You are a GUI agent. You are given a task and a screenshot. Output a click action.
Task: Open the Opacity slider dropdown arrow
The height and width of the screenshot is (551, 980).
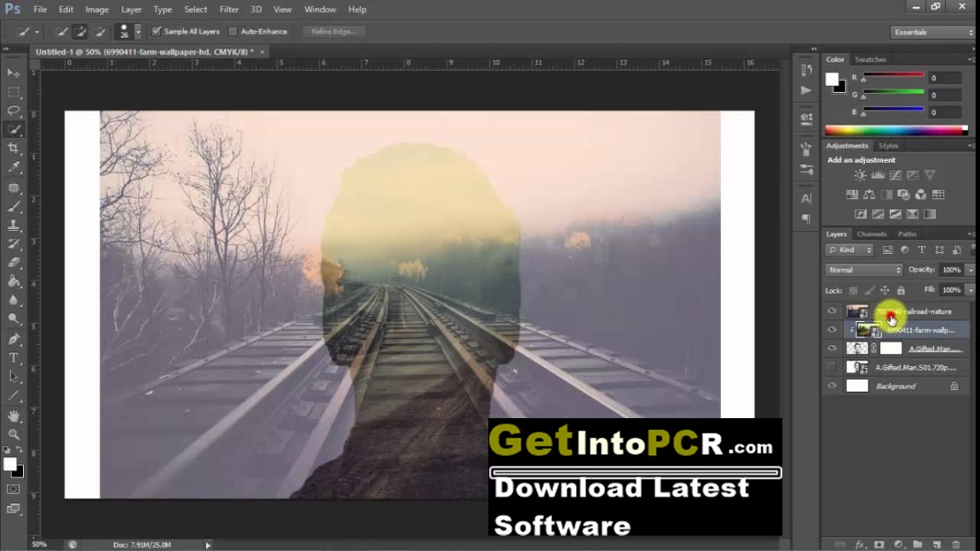click(970, 270)
